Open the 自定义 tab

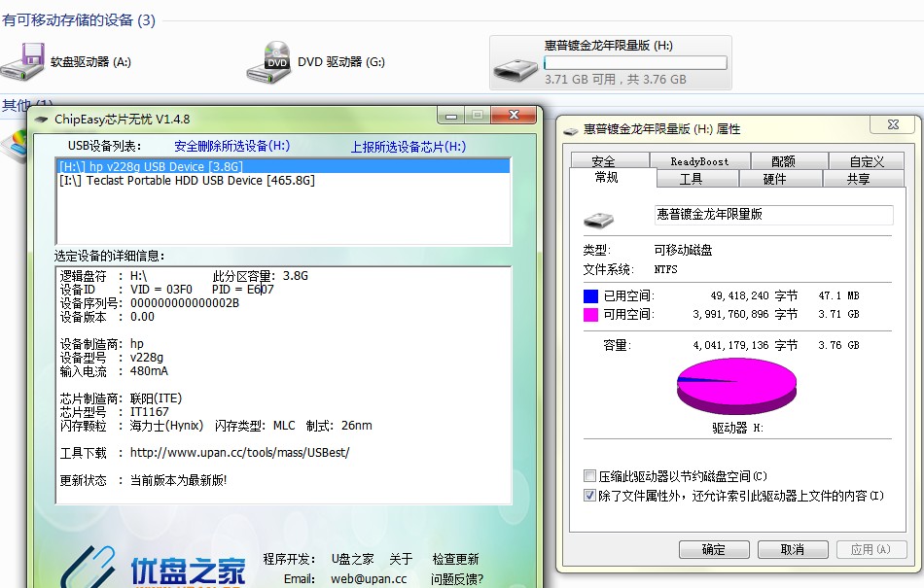(867, 160)
